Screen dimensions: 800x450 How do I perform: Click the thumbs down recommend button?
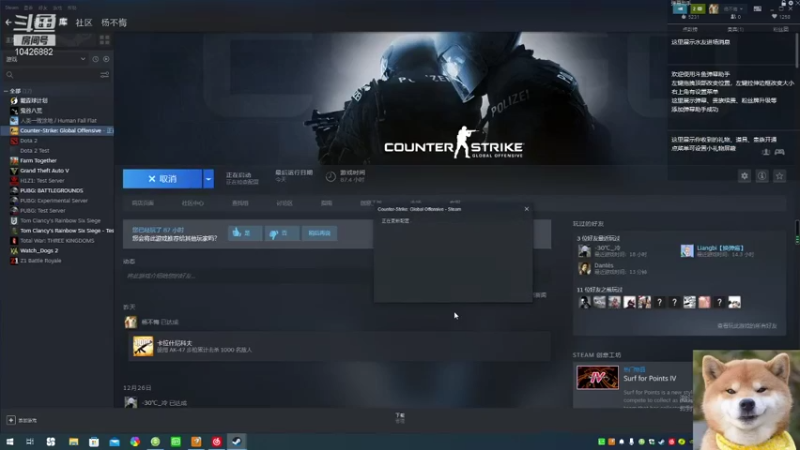pos(282,233)
